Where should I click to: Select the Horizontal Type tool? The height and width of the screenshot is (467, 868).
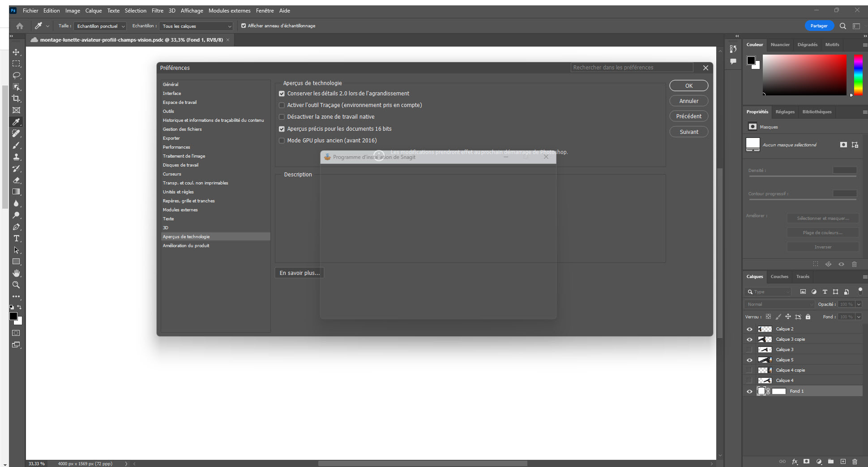point(16,239)
